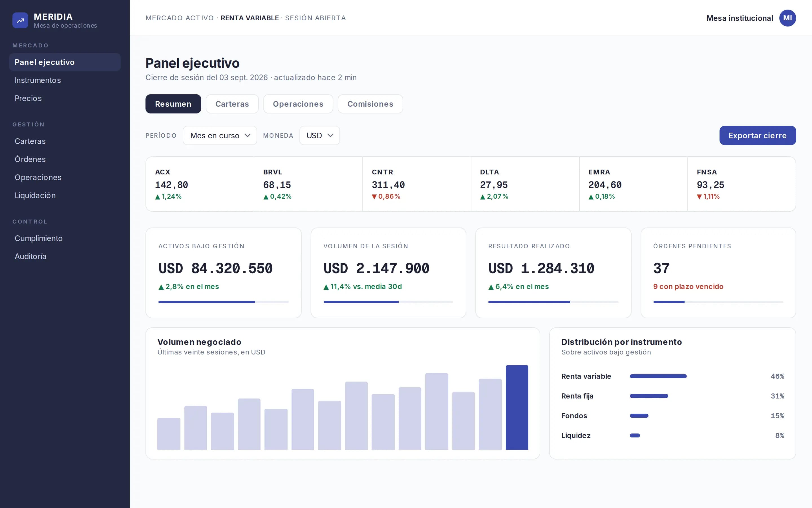
Task: Click the USD 1.284.310 value
Action: point(541,268)
